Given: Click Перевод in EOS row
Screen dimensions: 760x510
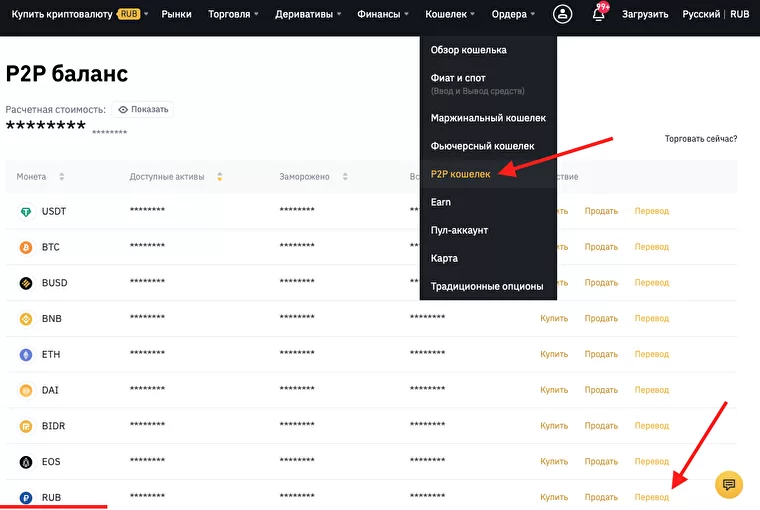Looking at the screenshot, I should (652, 462).
